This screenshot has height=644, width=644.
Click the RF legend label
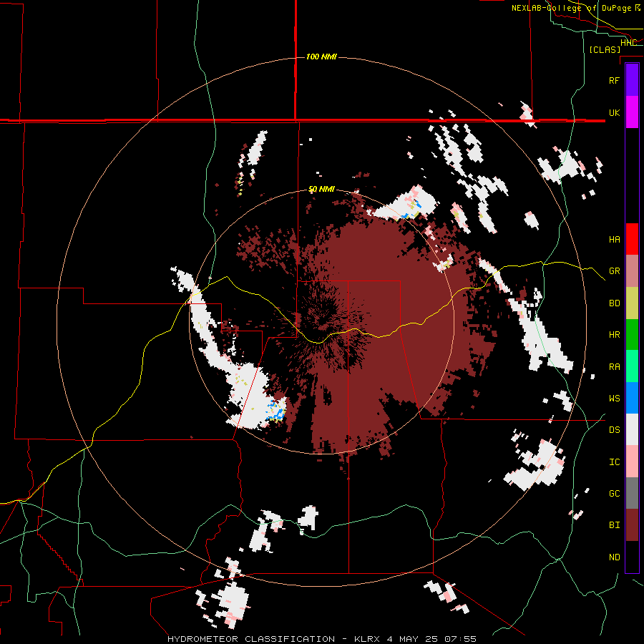point(614,80)
